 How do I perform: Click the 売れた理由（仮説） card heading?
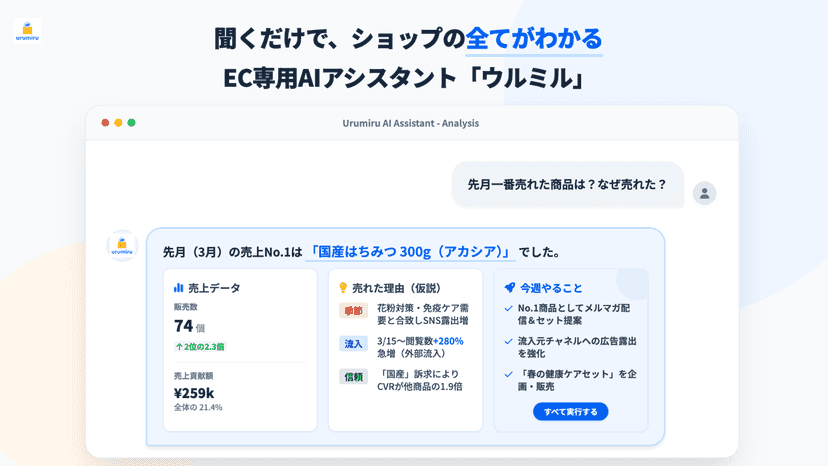coord(397,288)
